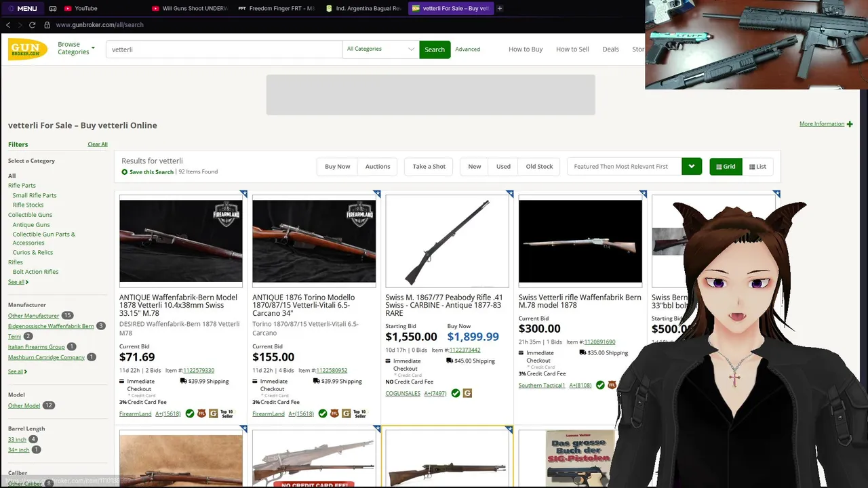The image size is (868, 488).
Task: Open the All Categories dropdown
Action: pyautogui.click(x=380, y=49)
